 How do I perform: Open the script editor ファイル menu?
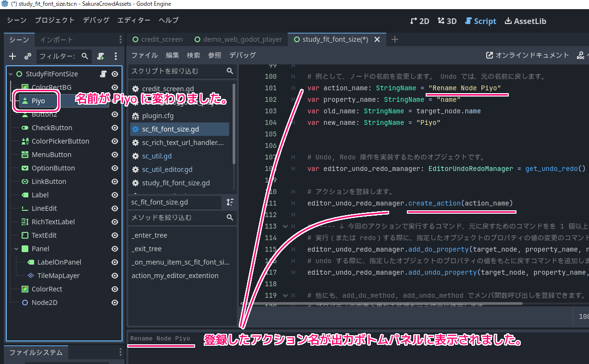(145, 55)
